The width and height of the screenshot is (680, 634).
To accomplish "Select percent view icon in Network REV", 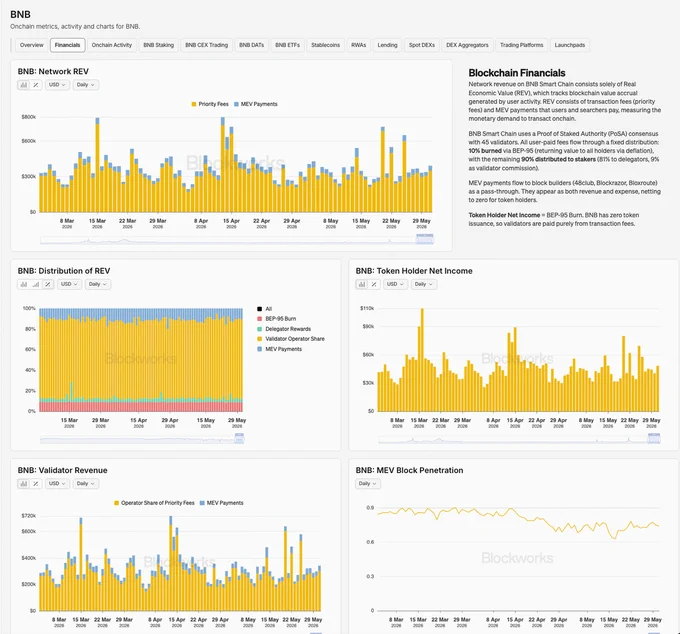I will (36, 85).
